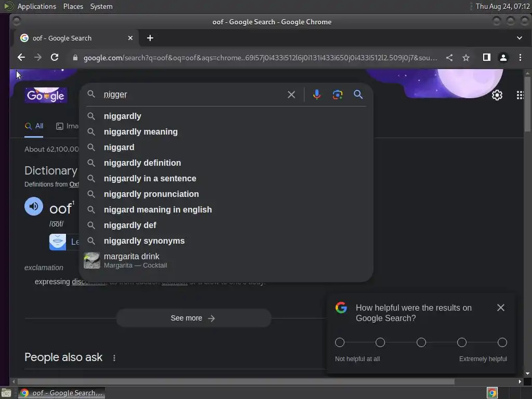Select the 'oof - Google Search' browser tab

click(76, 38)
